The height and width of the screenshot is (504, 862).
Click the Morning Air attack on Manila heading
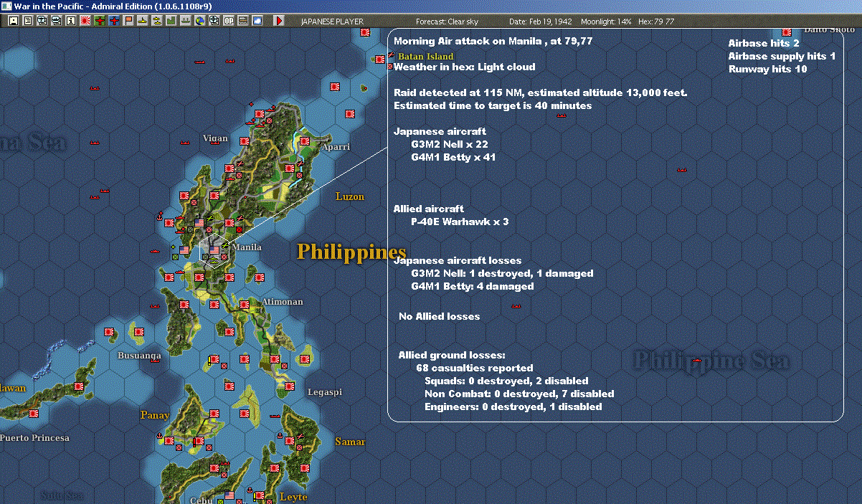tap(493, 41)
